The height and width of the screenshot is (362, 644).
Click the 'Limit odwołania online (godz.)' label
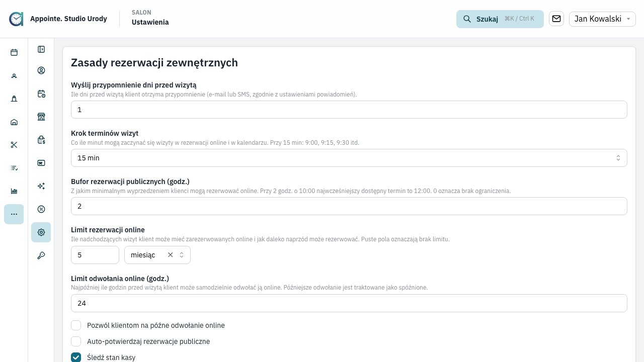click(120, 279)
